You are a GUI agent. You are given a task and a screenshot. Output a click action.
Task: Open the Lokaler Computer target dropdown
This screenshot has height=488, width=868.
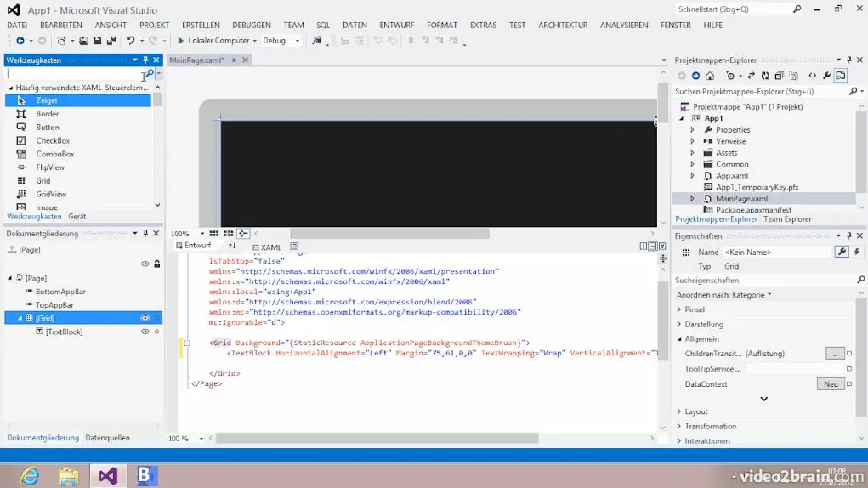point(255,41)
